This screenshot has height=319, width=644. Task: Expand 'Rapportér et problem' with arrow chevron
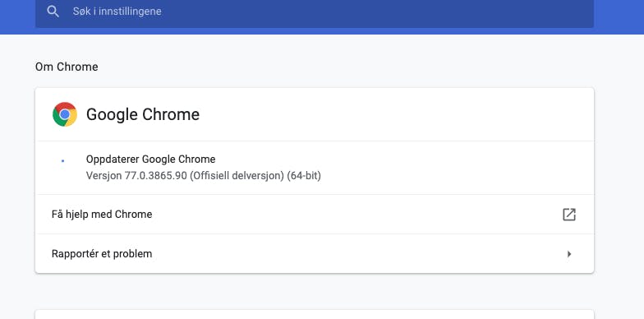point(569,254)
